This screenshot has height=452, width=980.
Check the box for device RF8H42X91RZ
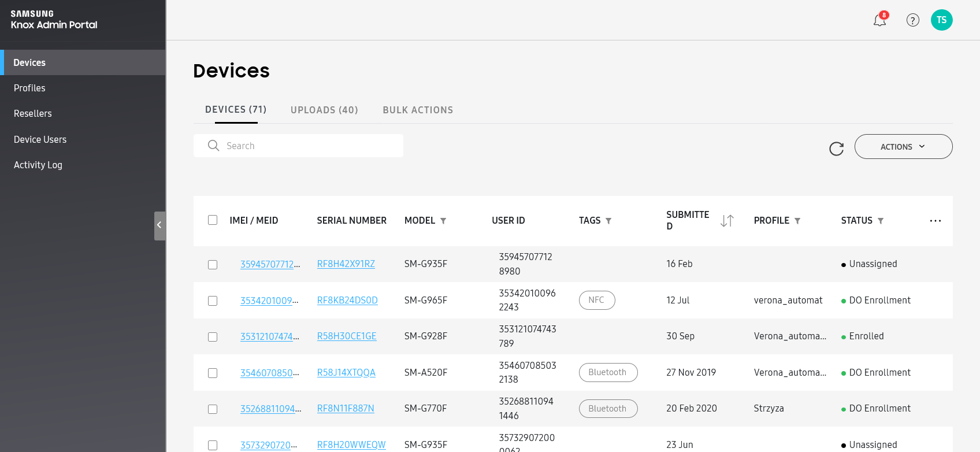tap(213, 265)
